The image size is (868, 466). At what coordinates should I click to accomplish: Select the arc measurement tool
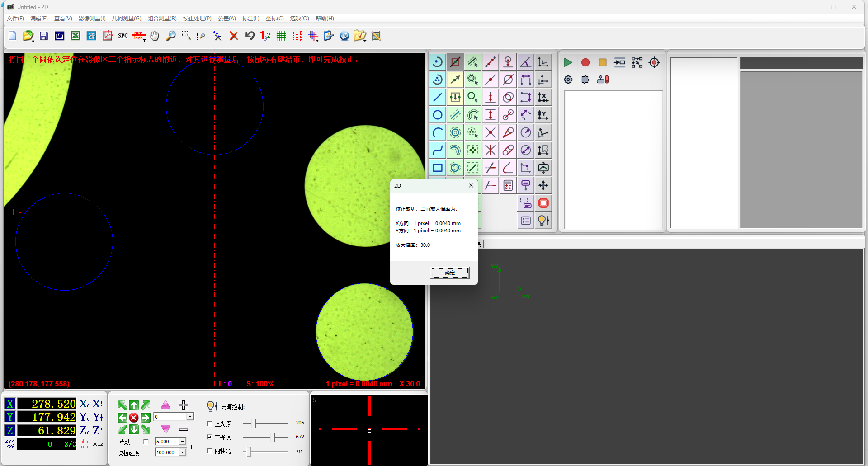(438, 132)
